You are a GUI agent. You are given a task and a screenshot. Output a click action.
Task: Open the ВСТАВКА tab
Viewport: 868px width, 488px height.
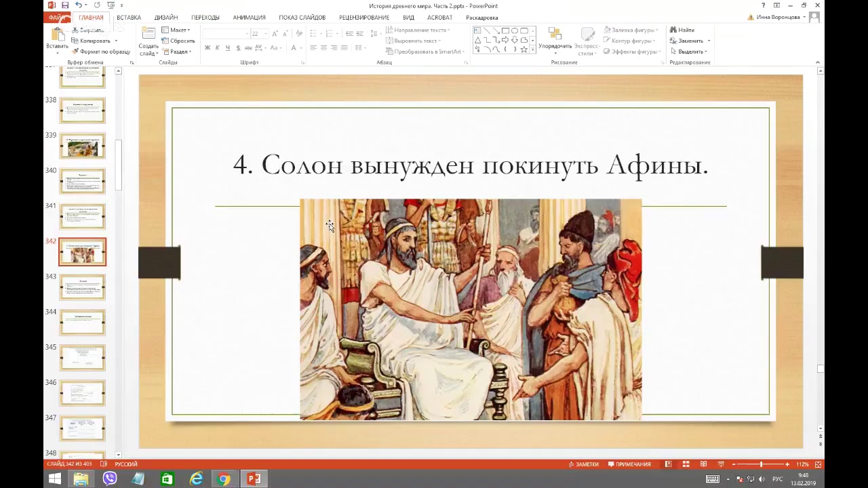(129, 17)
